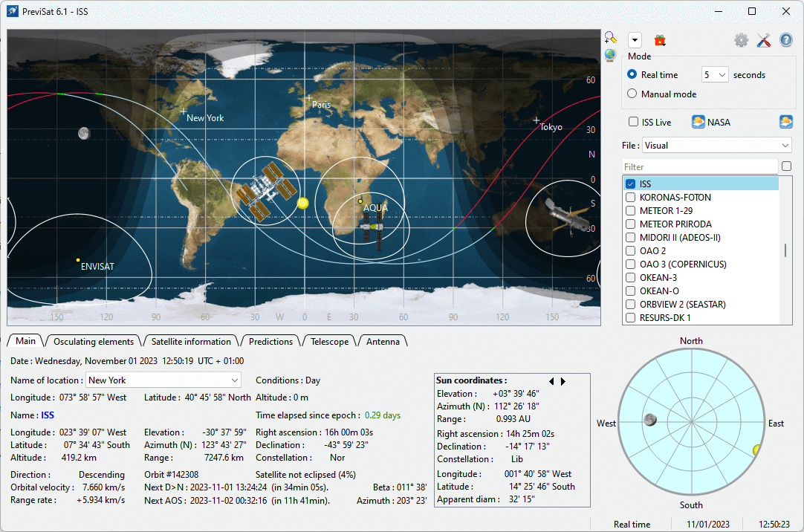This screenshot has width=804, height=532.
Task: Click the previous arrow in Sun coordinates
Action: [551, 381]
